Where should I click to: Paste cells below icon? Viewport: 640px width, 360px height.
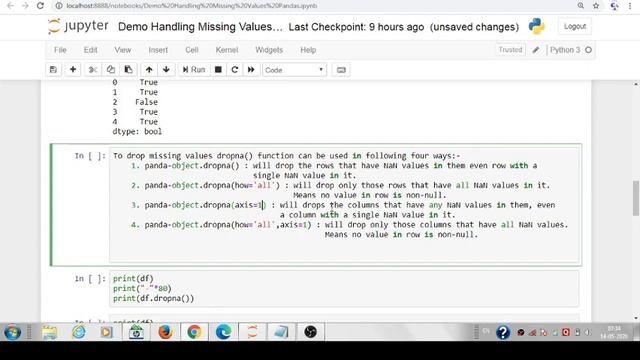(x=128, y=70)
